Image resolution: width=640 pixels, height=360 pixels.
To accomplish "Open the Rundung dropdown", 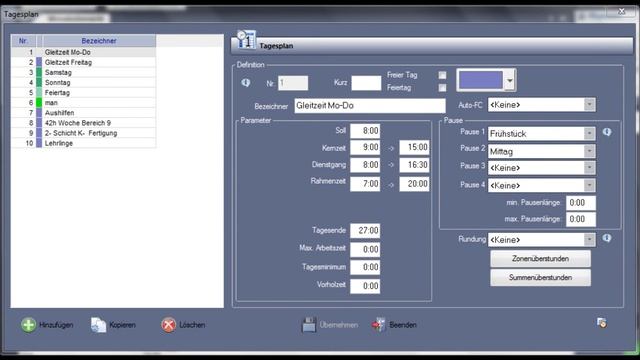I will coord(589,240).
